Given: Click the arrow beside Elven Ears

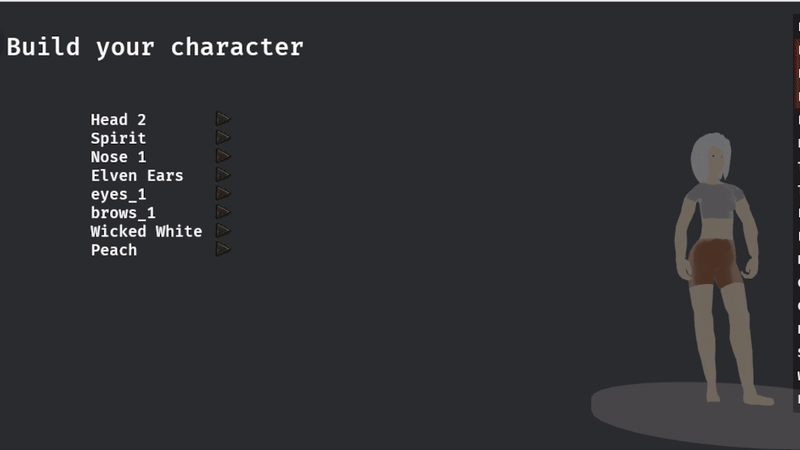Looking at the screenshot, I should click(x=223, y=175).
